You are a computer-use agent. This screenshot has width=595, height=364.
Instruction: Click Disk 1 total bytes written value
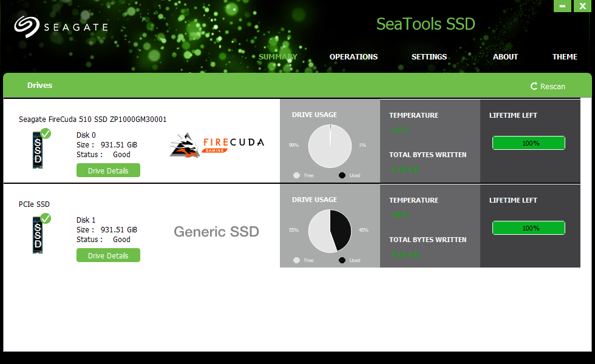406,255
